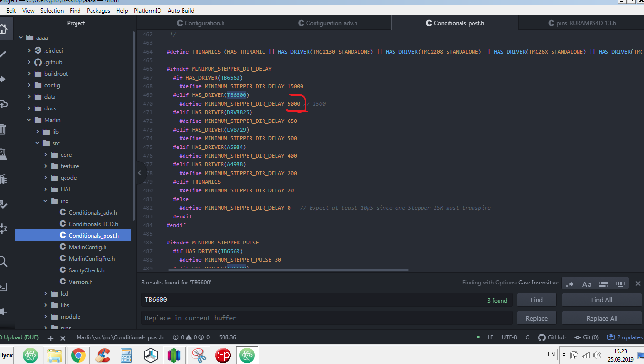Open MarlinConfig.h in the tree
This screenshot has width=644, height=364.
pos(88,247)
